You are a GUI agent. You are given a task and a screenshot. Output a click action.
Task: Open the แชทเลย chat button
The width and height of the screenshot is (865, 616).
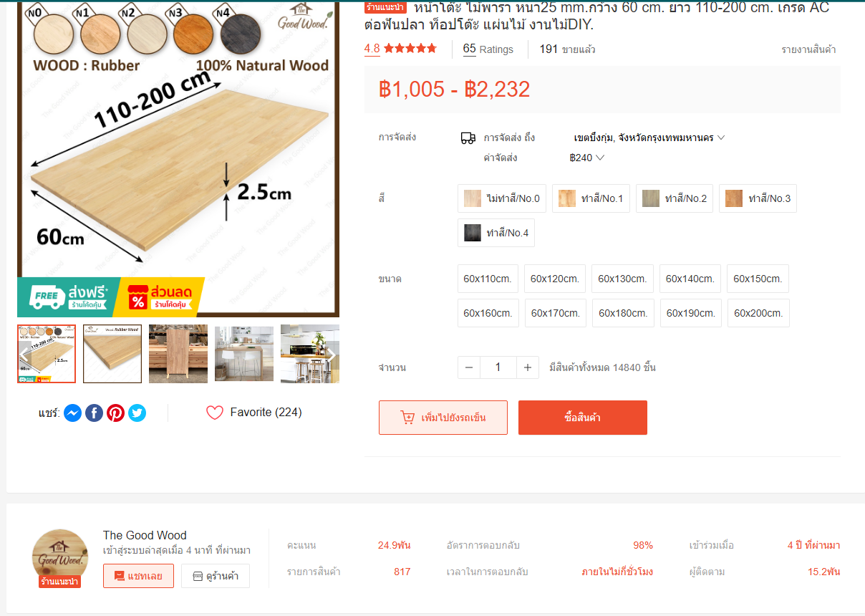point(138,576)
